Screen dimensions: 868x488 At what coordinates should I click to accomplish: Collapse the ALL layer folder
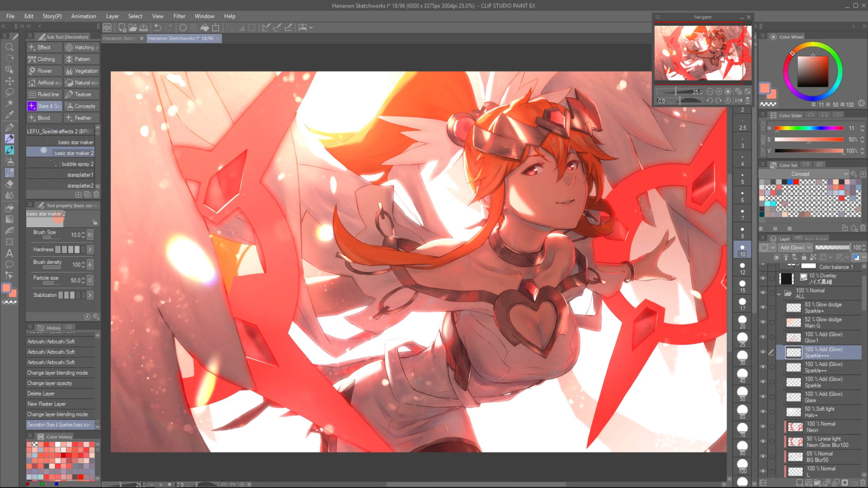[779, 293]
